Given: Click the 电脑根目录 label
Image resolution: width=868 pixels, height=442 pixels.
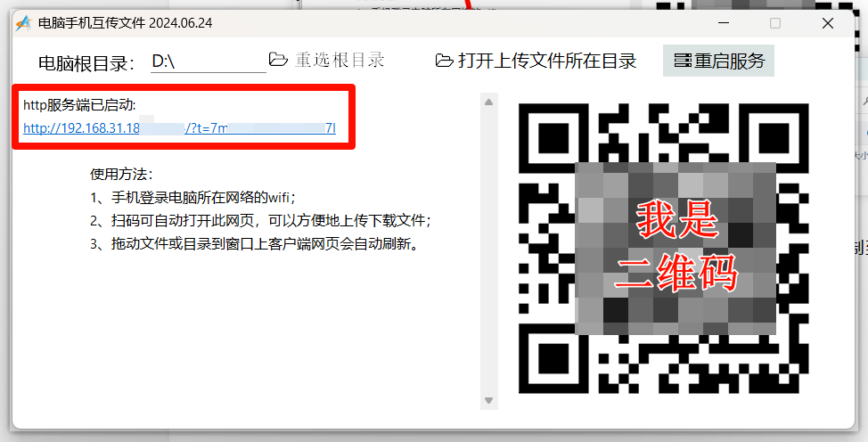Looking at the screenshot, I should (86, 62).
